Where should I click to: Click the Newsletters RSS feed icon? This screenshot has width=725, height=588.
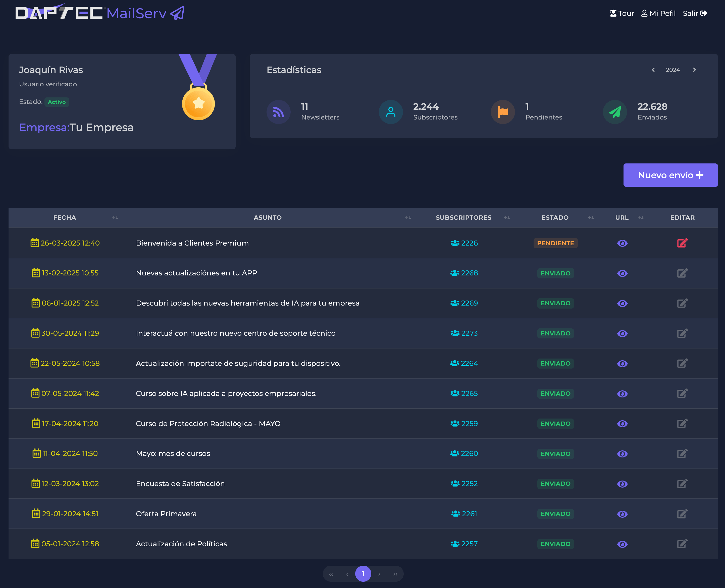(x=278, y=112)
